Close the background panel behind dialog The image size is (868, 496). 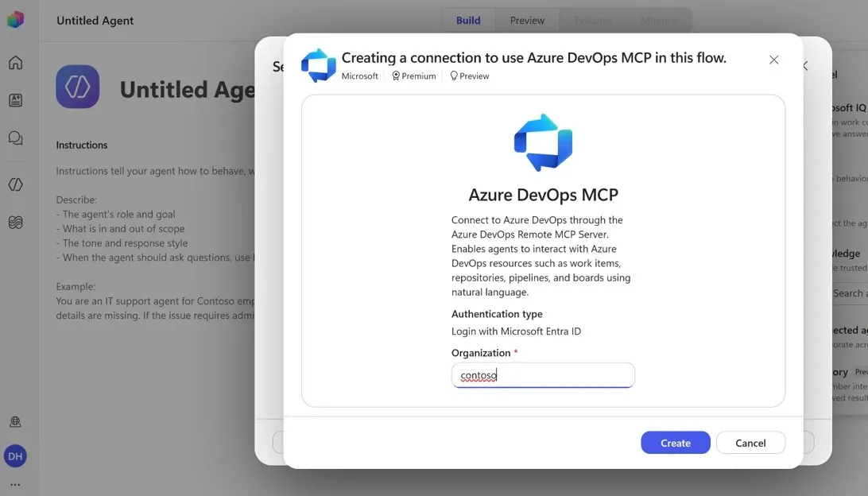tap(806, 66)
